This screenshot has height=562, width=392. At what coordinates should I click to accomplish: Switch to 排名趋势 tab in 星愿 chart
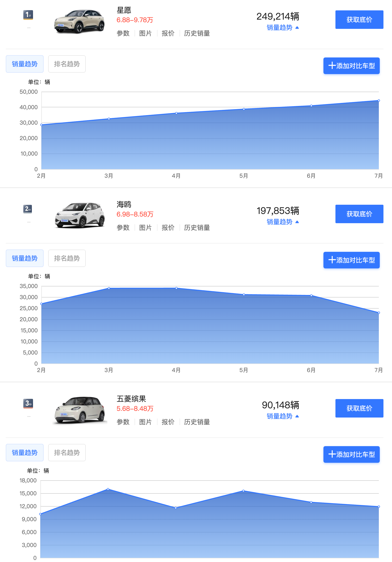(67, 64)
